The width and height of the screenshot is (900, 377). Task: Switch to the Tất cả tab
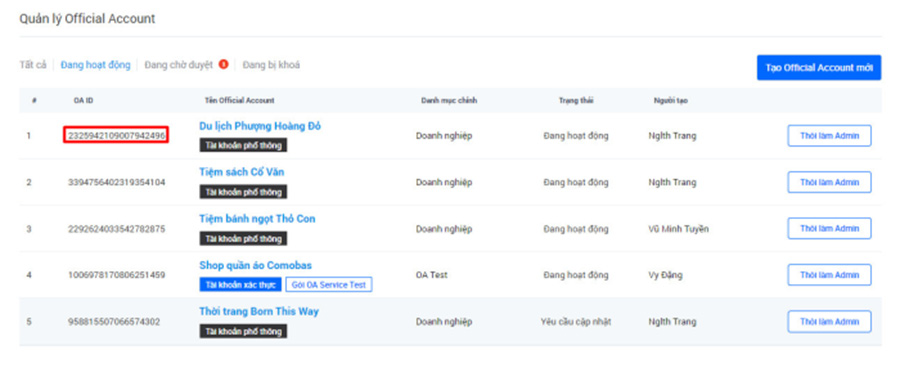tap(33, 65)
